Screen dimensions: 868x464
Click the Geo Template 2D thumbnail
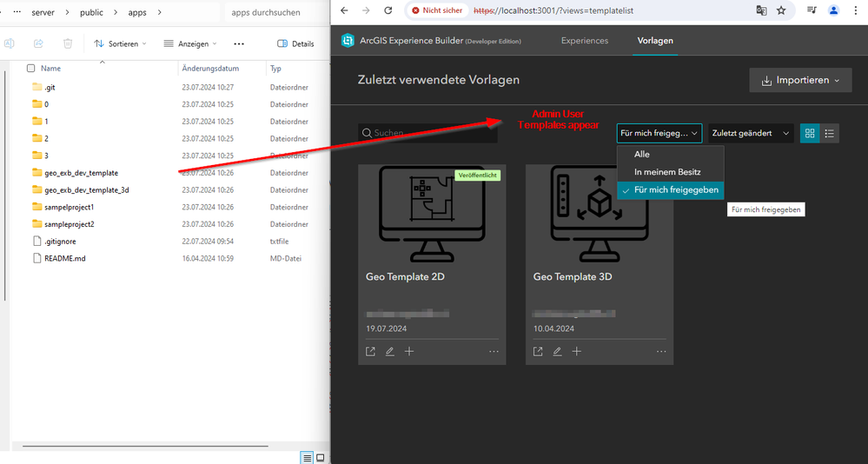pyautogui.click(x=433, y=213)
